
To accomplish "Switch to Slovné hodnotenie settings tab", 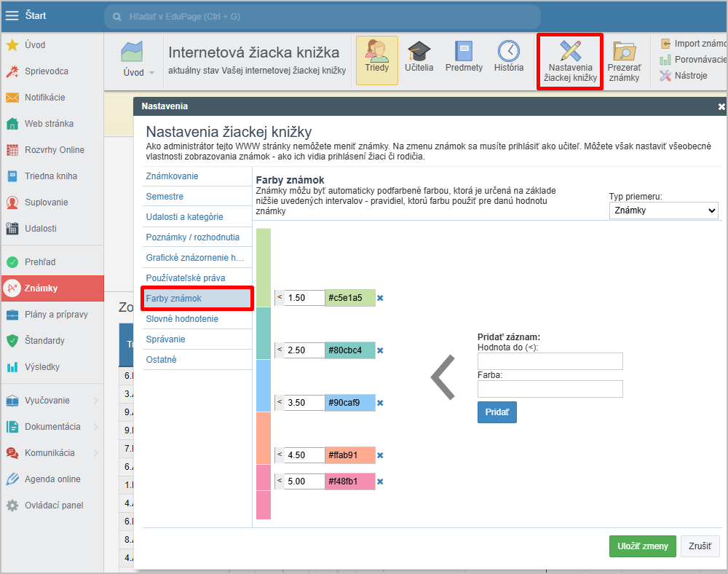I will tap(181, 319).
